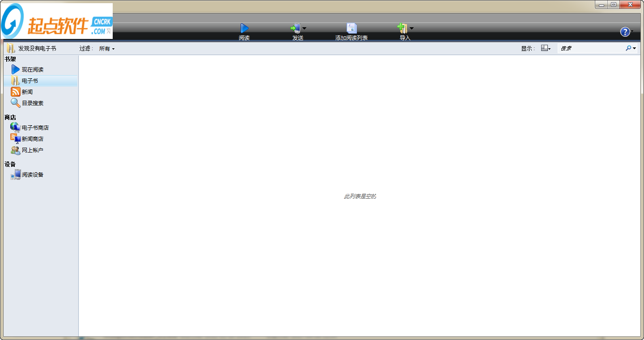This screenshot has height=340, width=644.
Task: Open 电子书商店 in the sidebar
Action: [35, 127]
